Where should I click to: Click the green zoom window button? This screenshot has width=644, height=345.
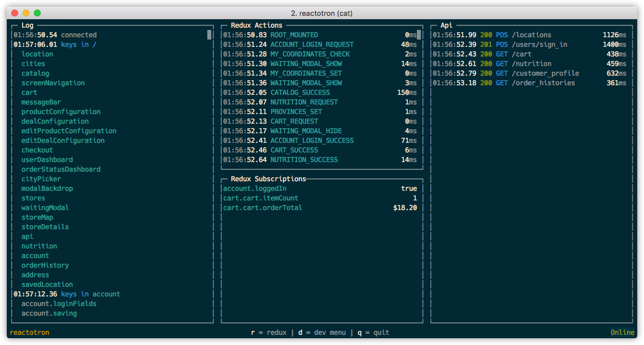(37, 13)
